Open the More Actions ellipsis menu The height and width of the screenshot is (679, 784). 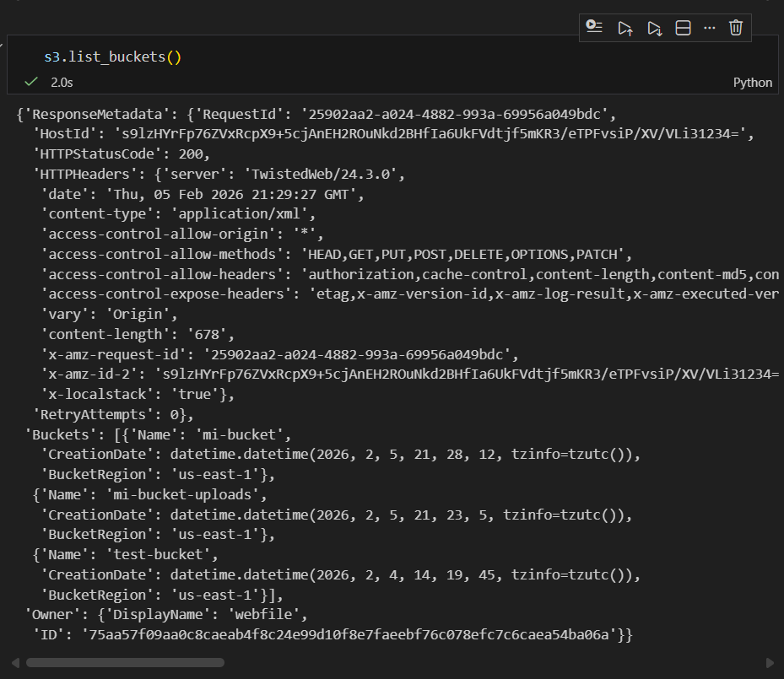pyautogui.click(x=710, y=28)
